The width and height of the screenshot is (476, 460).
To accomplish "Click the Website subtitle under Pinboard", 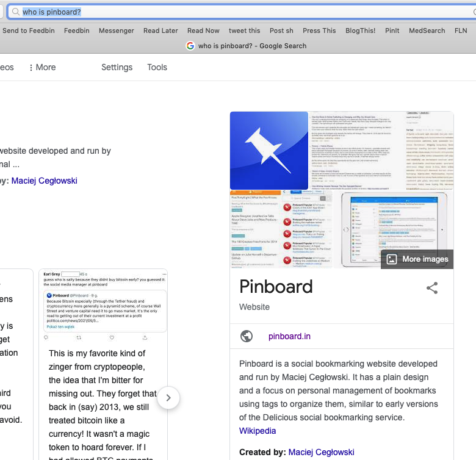I will point(254,307).
